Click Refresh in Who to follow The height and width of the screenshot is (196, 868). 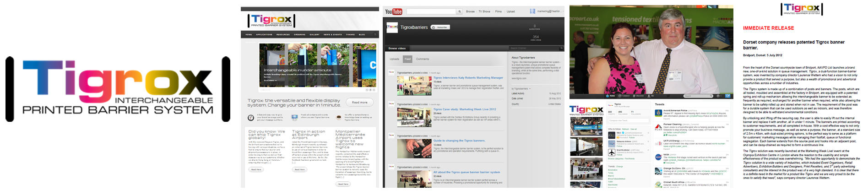(x=625, y=129)
